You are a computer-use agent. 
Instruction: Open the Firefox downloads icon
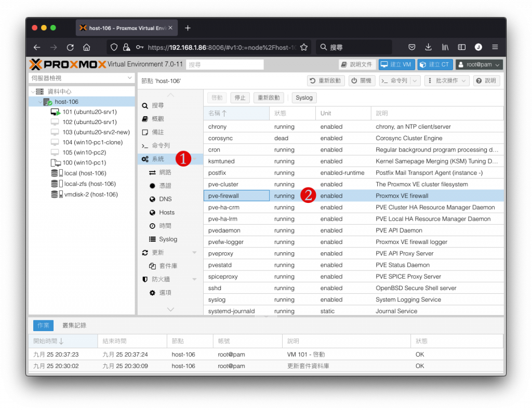[428, 47]
